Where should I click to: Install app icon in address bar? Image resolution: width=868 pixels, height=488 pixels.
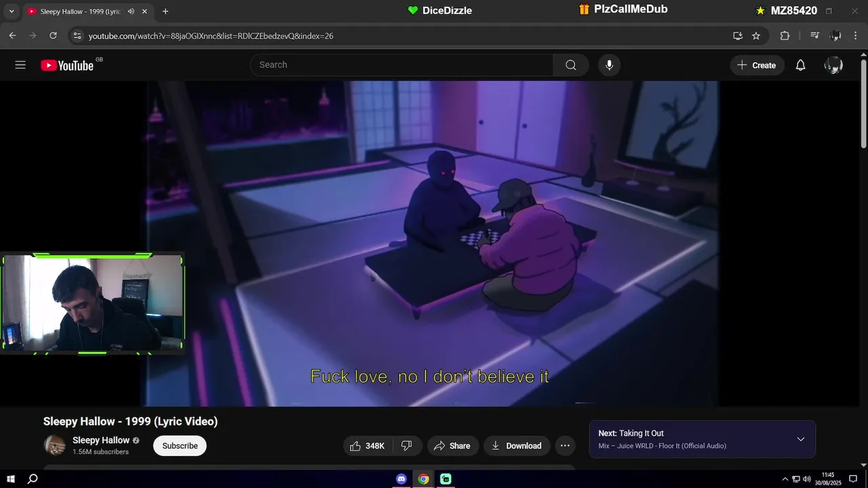coord(738,36)
